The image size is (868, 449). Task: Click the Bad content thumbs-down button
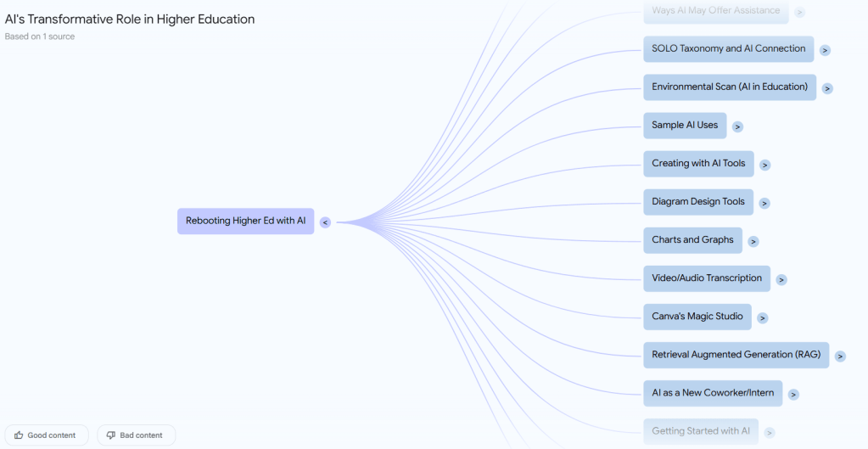[136, 435]
